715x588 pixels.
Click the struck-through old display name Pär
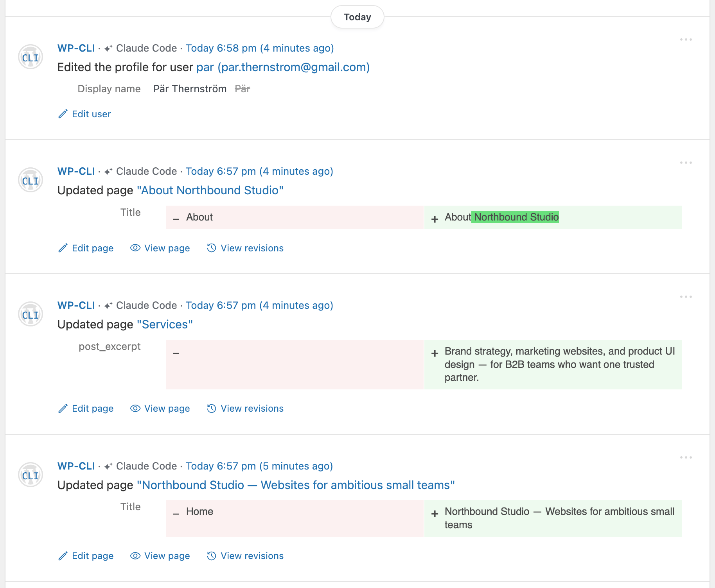coord(243,89)
